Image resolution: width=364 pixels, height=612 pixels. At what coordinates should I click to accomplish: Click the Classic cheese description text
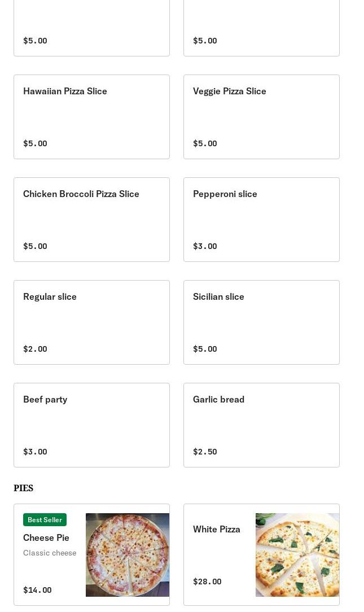[50, 553]
